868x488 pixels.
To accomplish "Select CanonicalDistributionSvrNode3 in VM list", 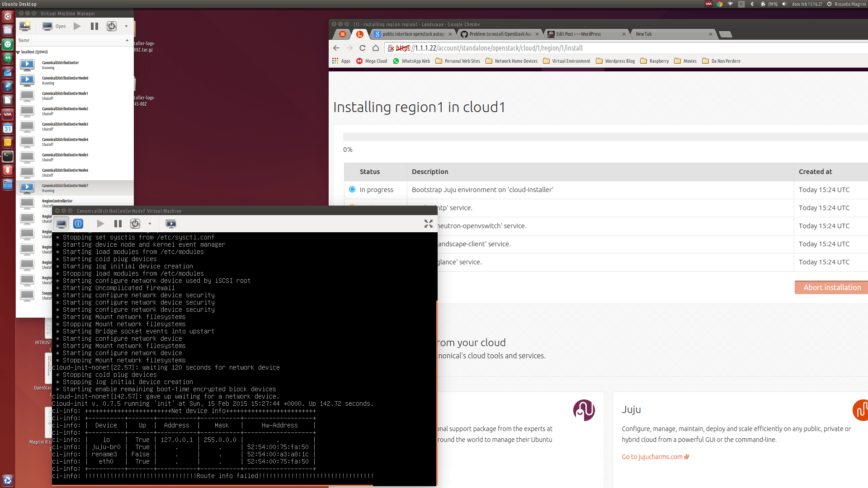I will [75, 127].
